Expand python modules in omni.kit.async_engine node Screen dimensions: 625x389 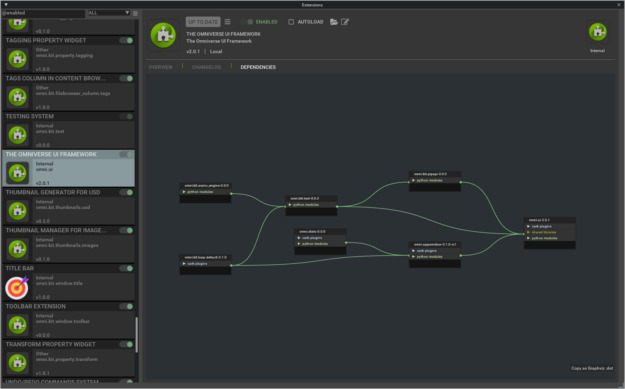coord(184,192)
